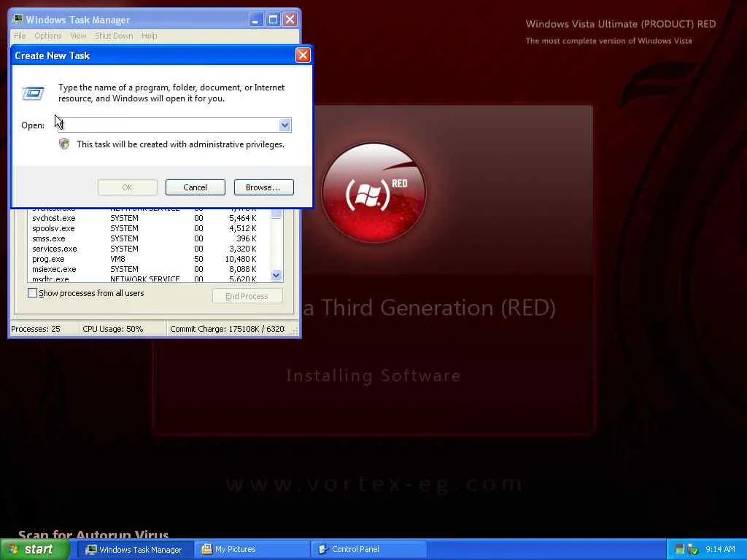Click the Run icon in Create New Task
This screenshot has height=560, width=747.
33,93
